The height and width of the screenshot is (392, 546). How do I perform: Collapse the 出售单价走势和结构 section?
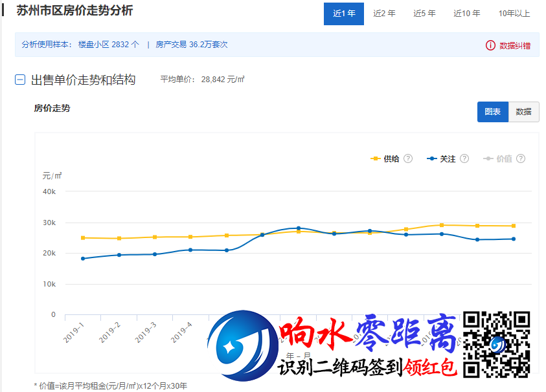[x=20, y=80]
